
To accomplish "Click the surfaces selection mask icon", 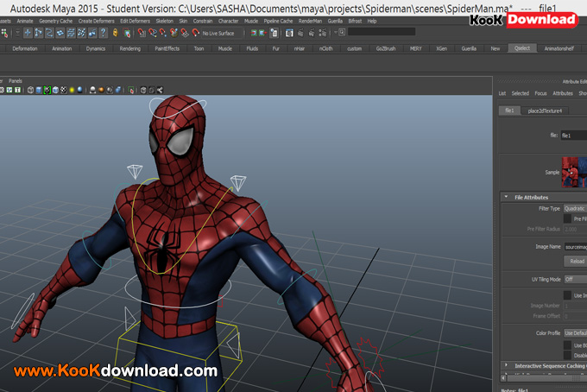I will (x=60, y=34).
